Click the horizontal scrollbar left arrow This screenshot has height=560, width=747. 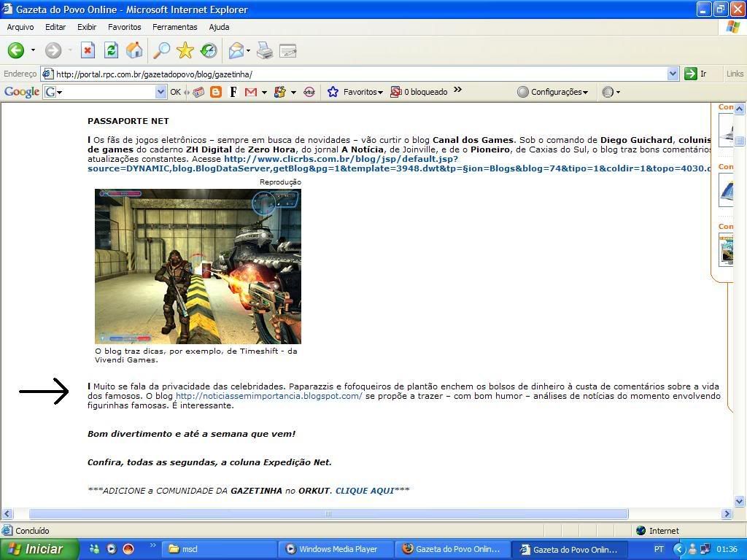[7, 514]
